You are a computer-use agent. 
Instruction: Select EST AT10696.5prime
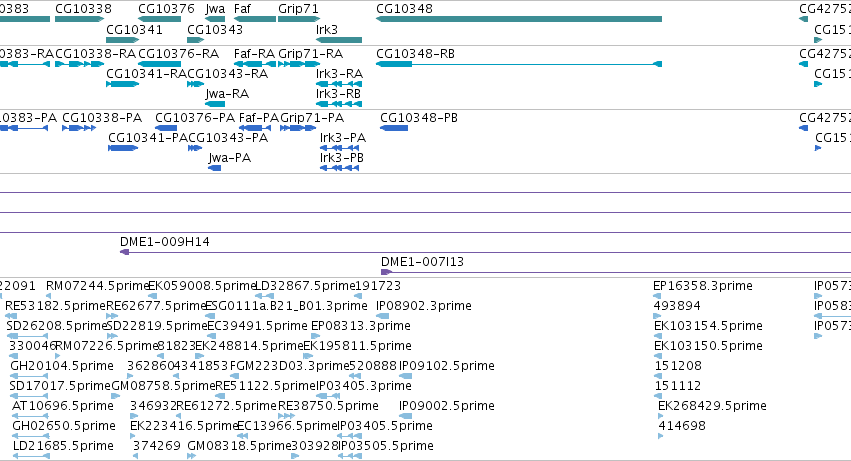pos(63,406)
